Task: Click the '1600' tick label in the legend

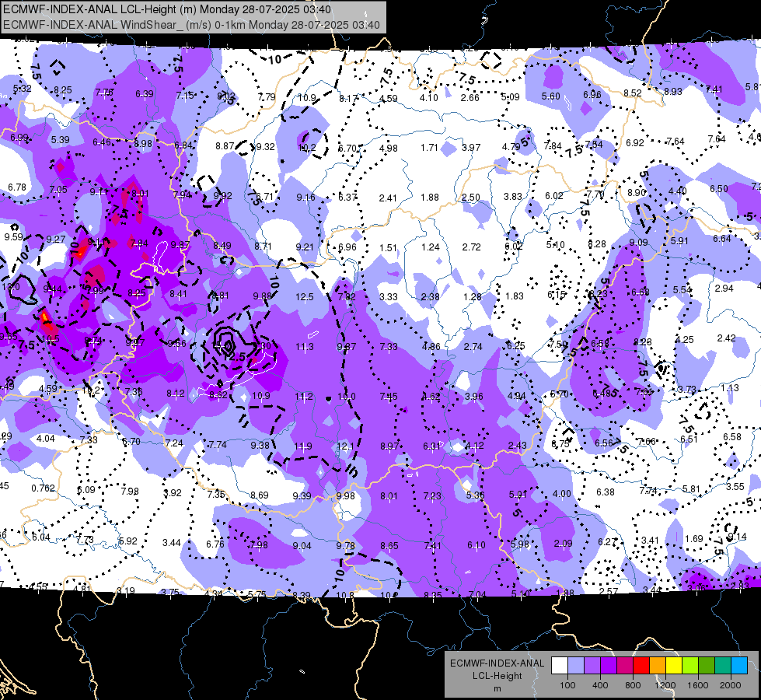Action: 698,685
